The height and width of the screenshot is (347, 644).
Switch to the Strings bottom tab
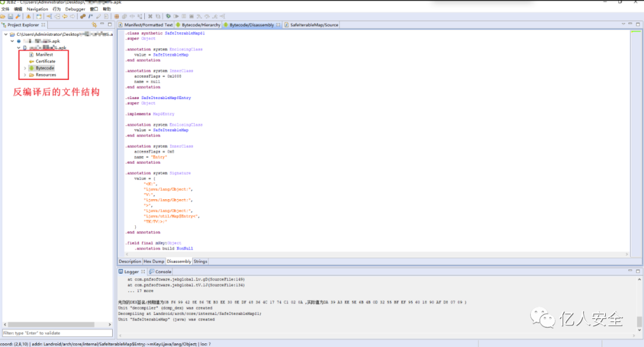pyautogui.click(x=200, y=262)
